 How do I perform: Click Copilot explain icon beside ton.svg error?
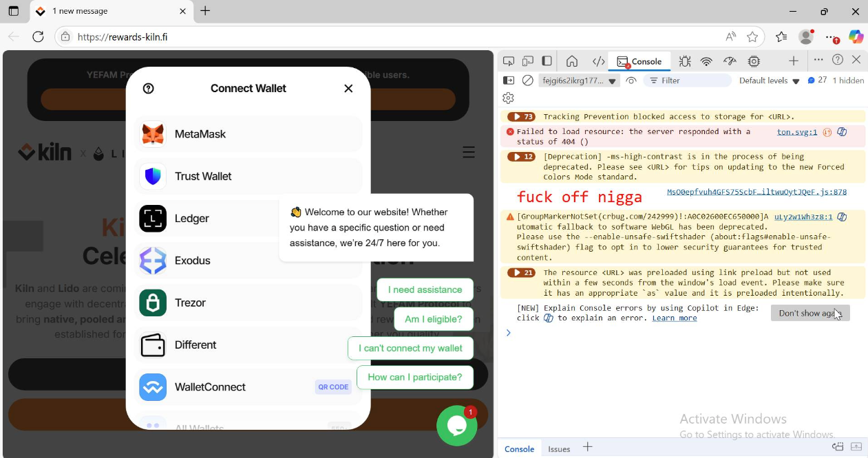pos(842,132)
